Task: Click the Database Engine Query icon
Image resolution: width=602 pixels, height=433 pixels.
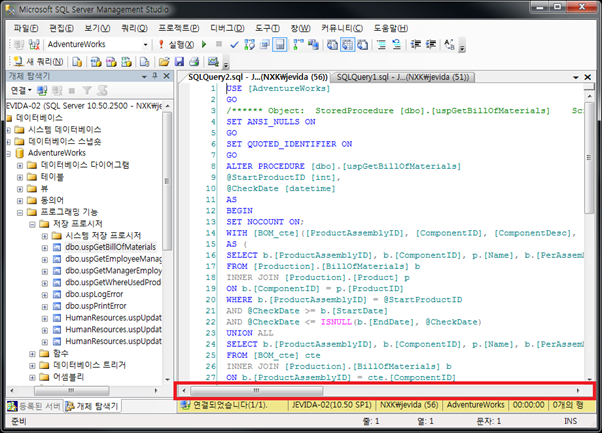Action: pos(77,62)
